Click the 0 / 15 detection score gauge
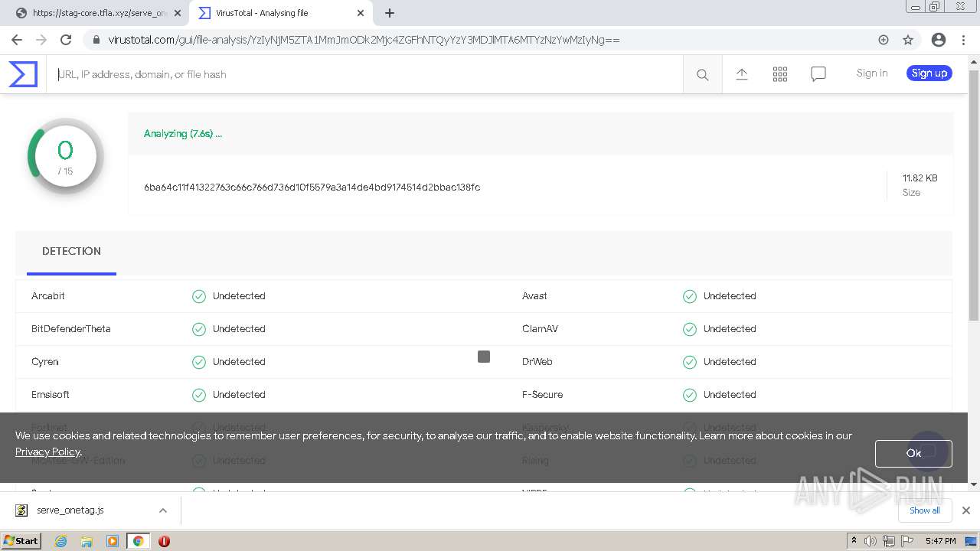Image resolution: width=980 pixels, height=551 pixels. click(x=65, y=156)
